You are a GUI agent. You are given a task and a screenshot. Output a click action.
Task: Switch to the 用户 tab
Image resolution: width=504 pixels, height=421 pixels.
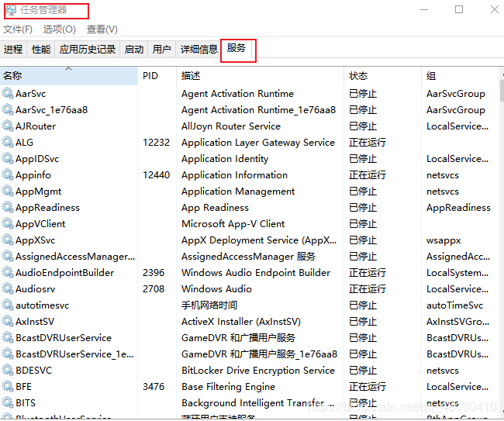[162, 49]
